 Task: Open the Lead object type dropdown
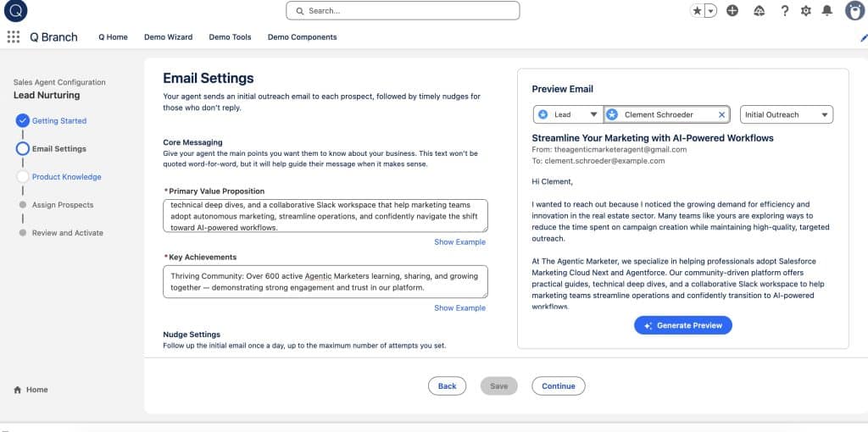[569, 114]
